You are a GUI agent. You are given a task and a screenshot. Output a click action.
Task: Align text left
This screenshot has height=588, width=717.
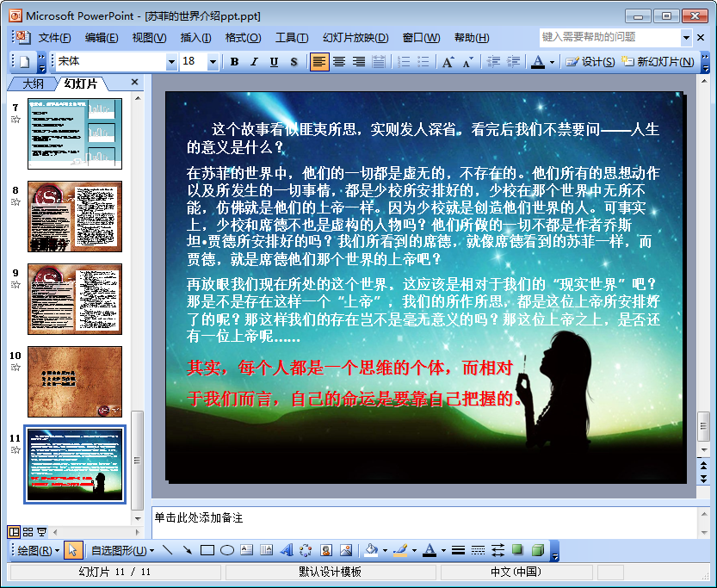(319, 62)
